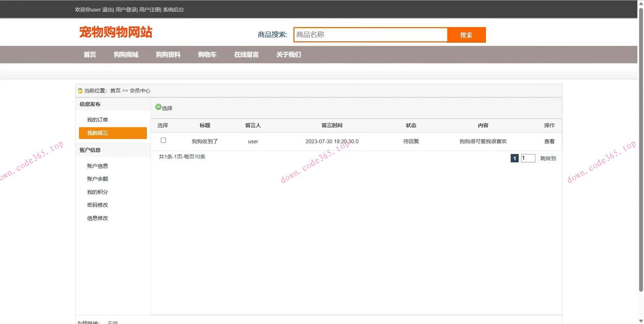Open 系统后台 link in top bar

pos(173,10)
